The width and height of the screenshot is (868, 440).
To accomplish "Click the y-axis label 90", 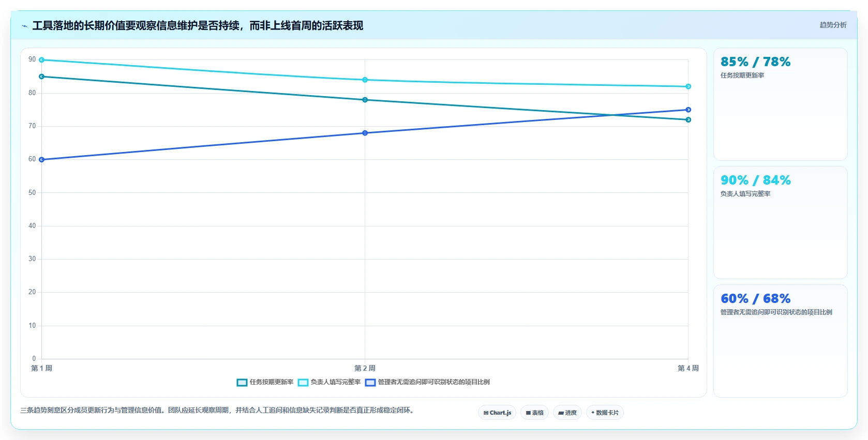I will coord(32,59).
